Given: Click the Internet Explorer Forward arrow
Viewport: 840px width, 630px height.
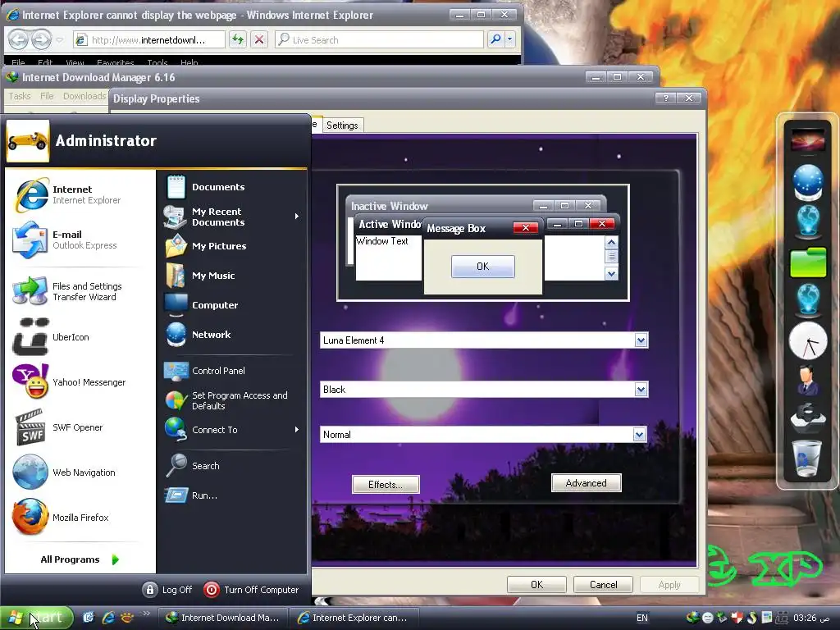Looking at the screenshot, I should (x=41, y=39).
